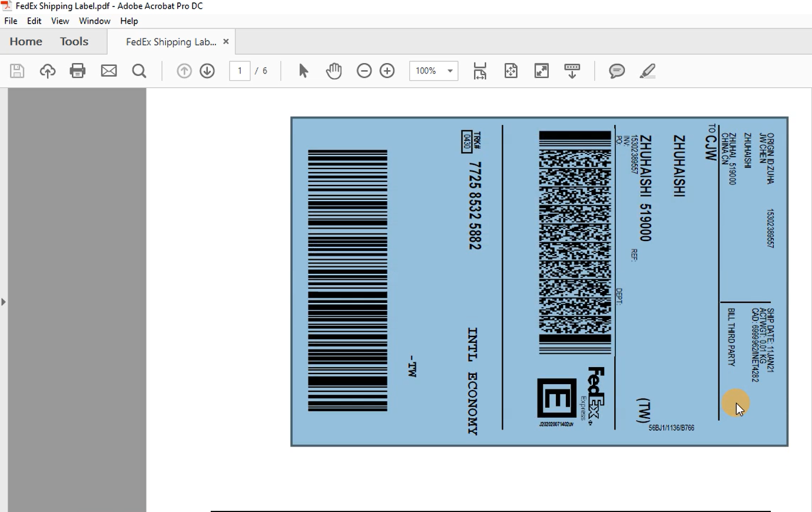Open the Edit menu

pos(34,21)
